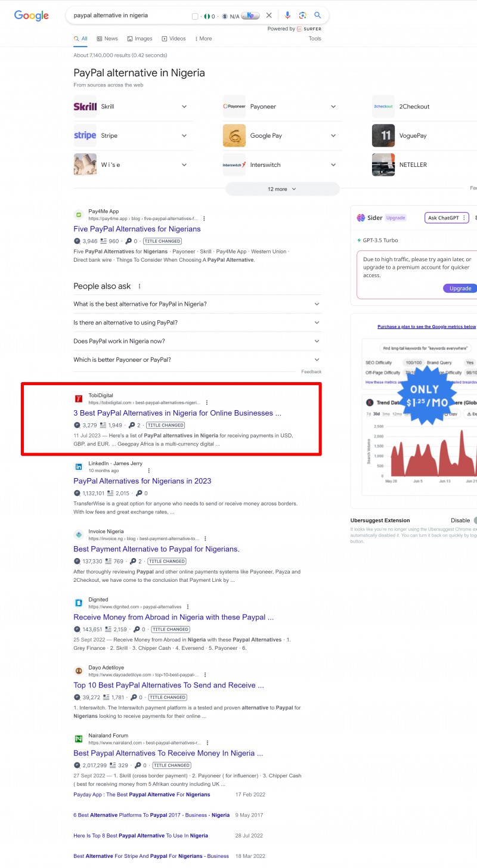Click the Sider brain logo icon
The width and height of the screenshot is (477, 868).
361,218
